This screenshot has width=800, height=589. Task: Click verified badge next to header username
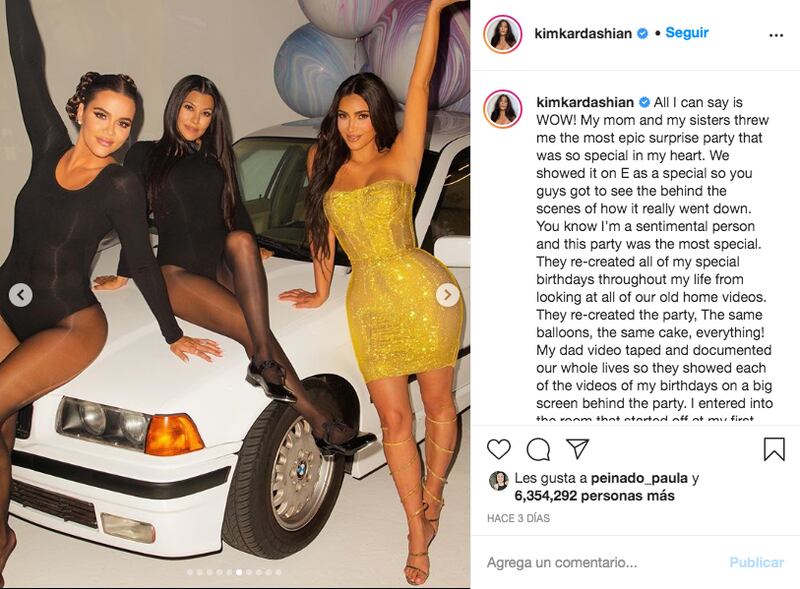point(643,34)
